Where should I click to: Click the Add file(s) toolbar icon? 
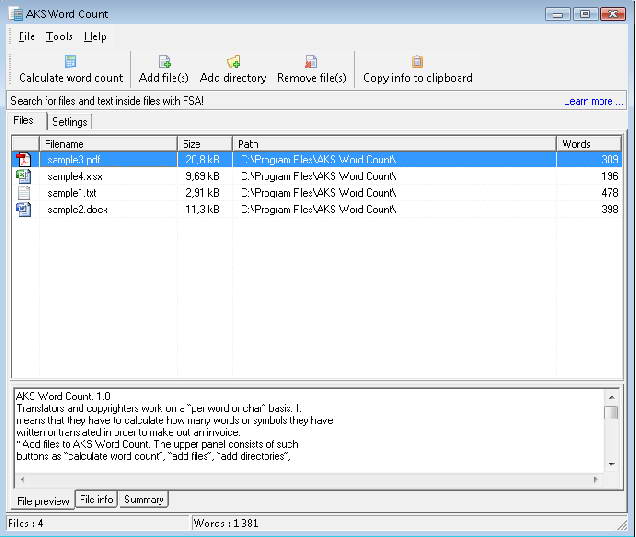(x=164, y=62)
